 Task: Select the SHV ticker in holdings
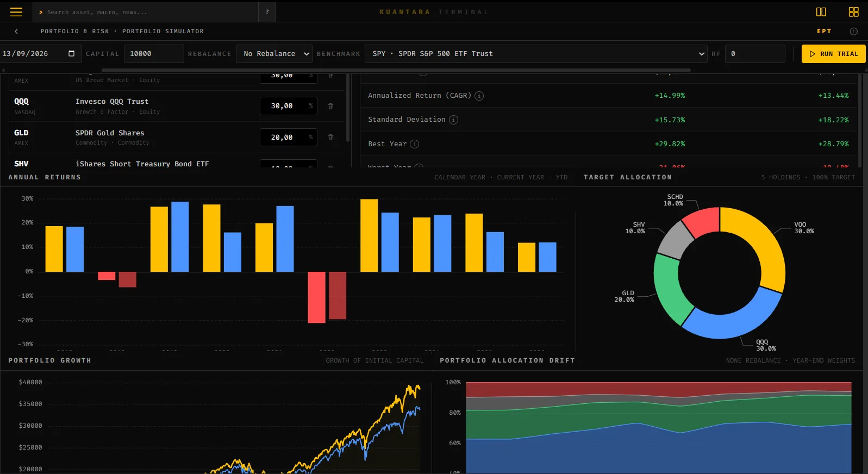tap(21, 164)
